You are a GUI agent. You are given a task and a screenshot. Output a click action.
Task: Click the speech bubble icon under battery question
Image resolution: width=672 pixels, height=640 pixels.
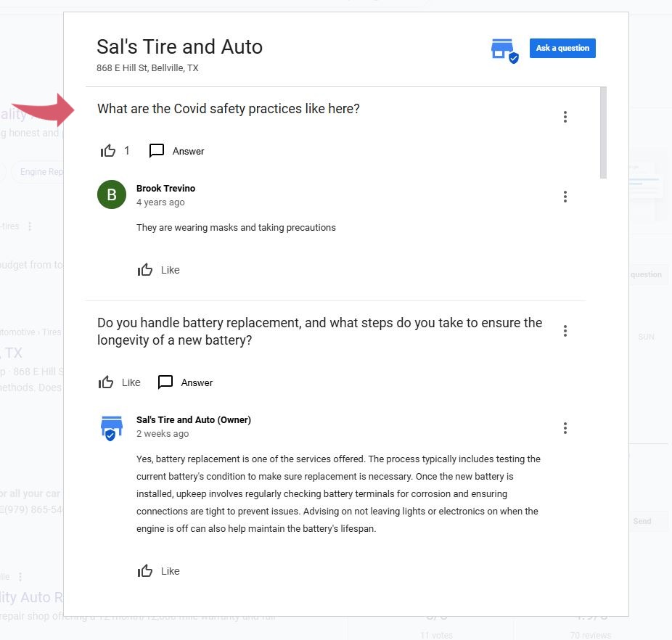click(165, 382)
